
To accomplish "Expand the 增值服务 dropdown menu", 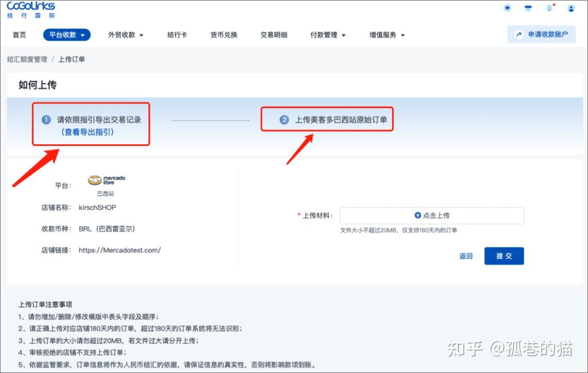I will 387,34.
